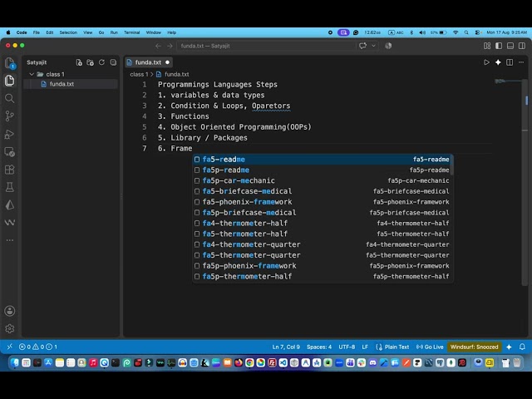This screenshot has height=399, width=532.
Task: Open the Manage gear icon
Action: pyautogui.click(x=10, y=328)
